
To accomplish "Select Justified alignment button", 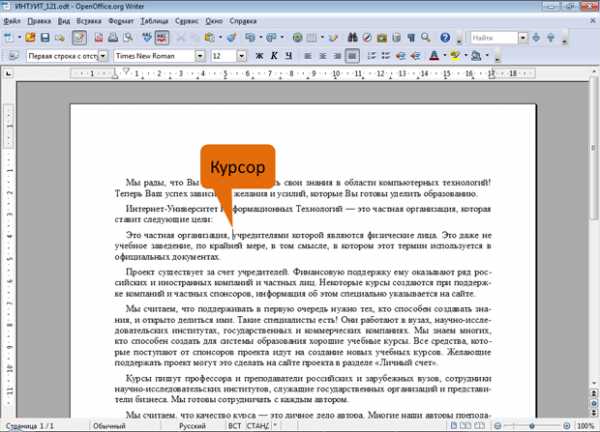I will (352, 56).
